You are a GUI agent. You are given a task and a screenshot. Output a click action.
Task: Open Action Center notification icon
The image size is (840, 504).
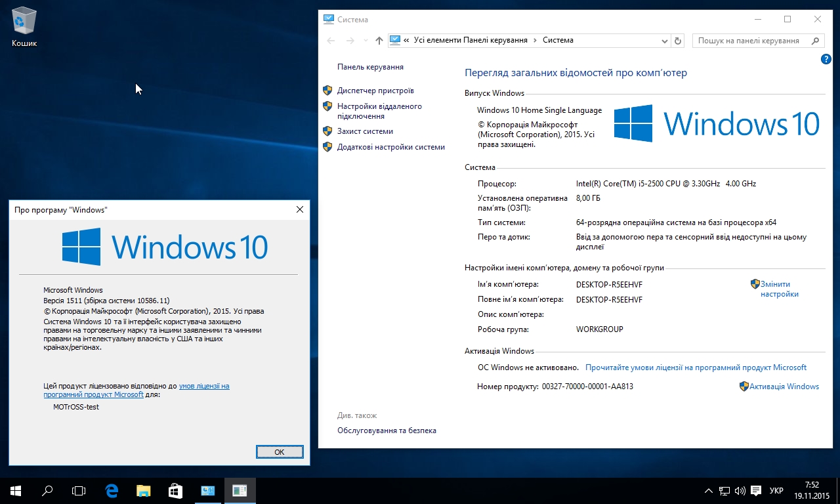click(x=756, y=490)
